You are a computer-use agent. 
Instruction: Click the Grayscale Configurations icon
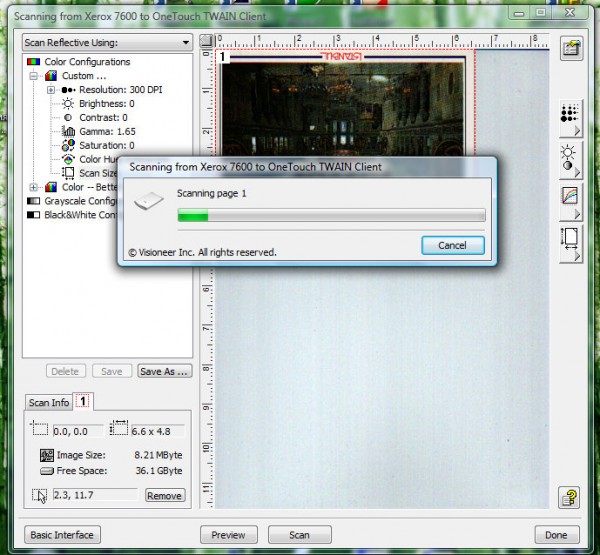pos(34,201)
